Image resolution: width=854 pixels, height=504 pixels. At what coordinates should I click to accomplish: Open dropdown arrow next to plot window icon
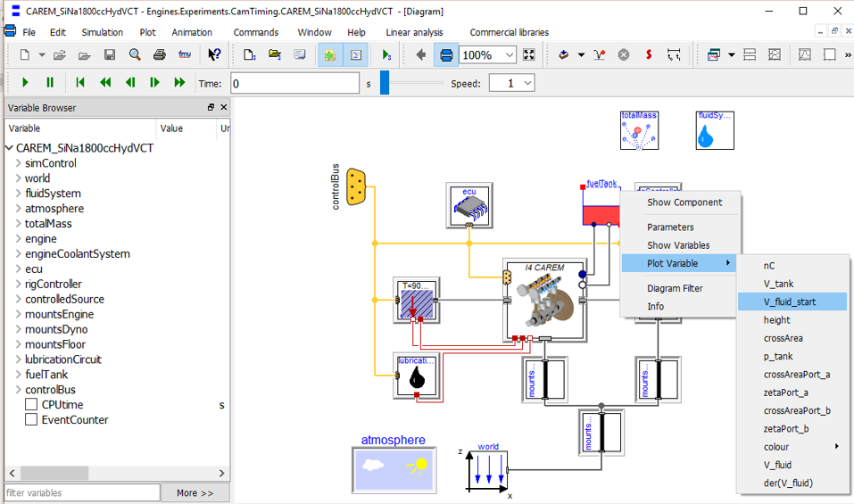click(x=731, y=55)
